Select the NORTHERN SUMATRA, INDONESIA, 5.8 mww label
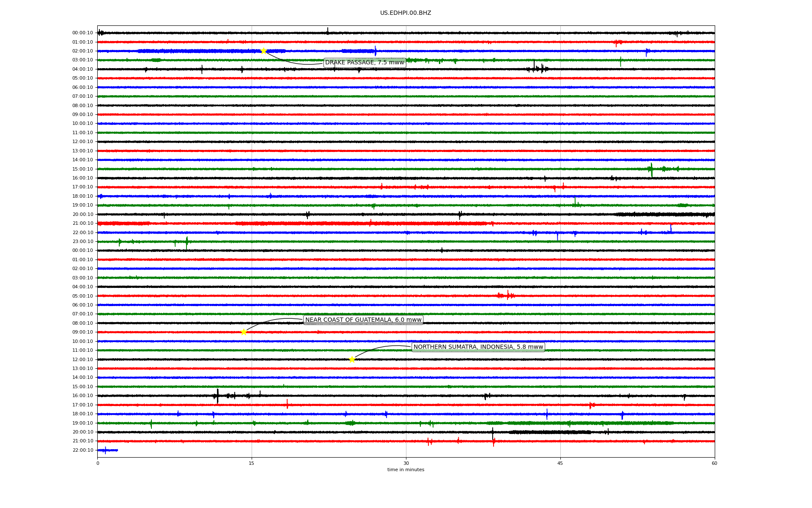Screen dimensions: 812x508 tap(478, 347)
